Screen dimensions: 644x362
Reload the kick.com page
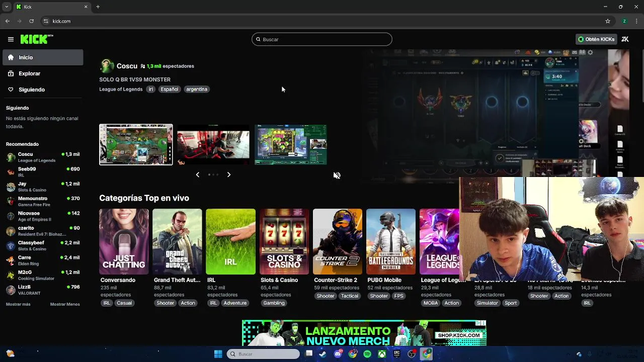coord(31,21)
